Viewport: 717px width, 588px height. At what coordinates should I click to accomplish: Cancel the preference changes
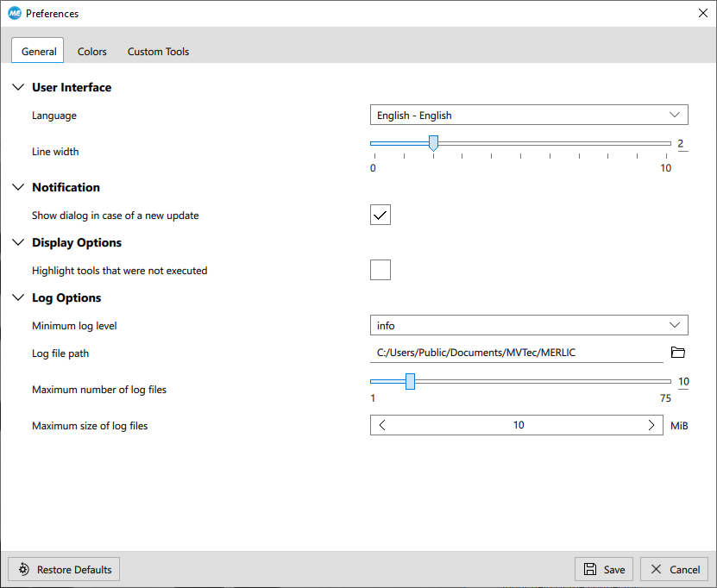pyautogui.click(x=675, y=569)
